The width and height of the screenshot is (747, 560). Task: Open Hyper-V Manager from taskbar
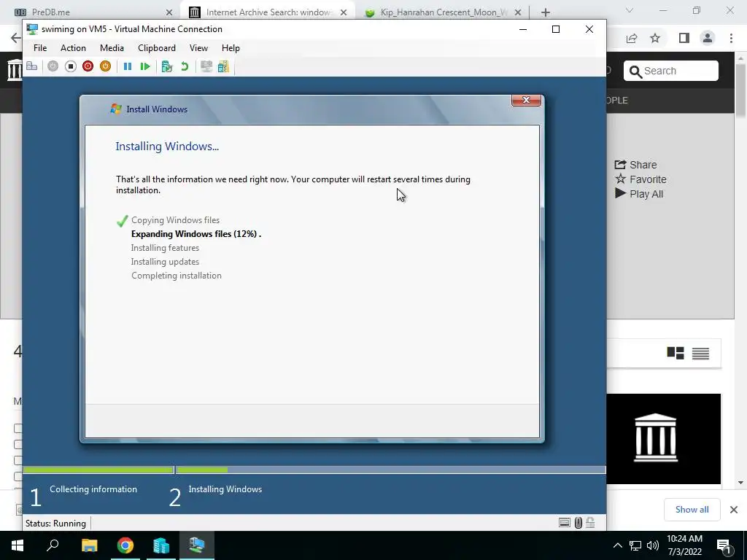tap(161, 545)
